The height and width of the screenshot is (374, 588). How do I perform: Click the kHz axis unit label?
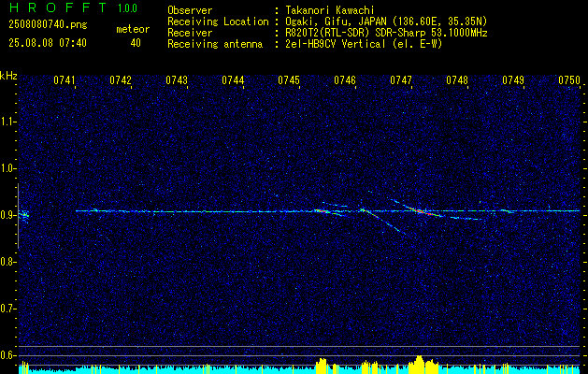8,76
